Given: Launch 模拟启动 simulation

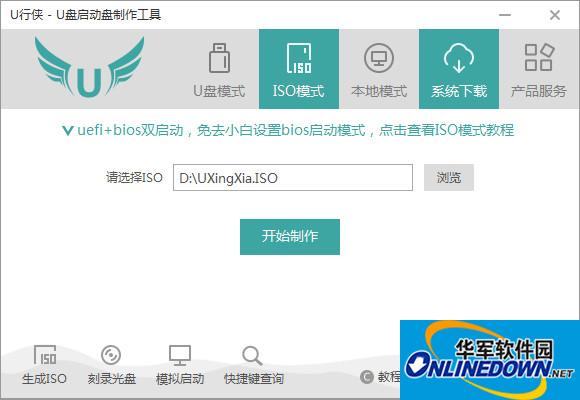Looking at the screenshot, I should (180, 365).
